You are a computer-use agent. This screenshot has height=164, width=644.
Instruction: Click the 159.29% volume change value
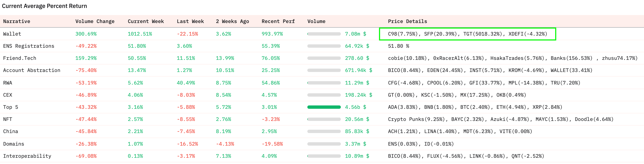86,58
